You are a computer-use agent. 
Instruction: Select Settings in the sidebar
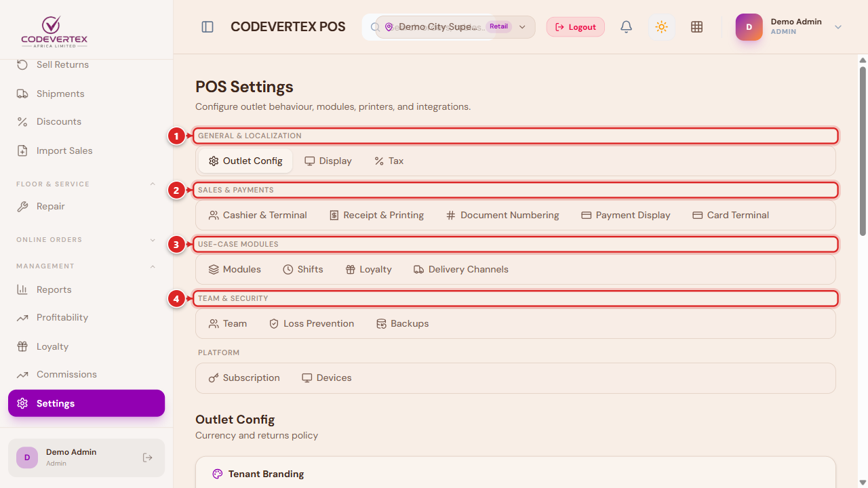[86, 403]
